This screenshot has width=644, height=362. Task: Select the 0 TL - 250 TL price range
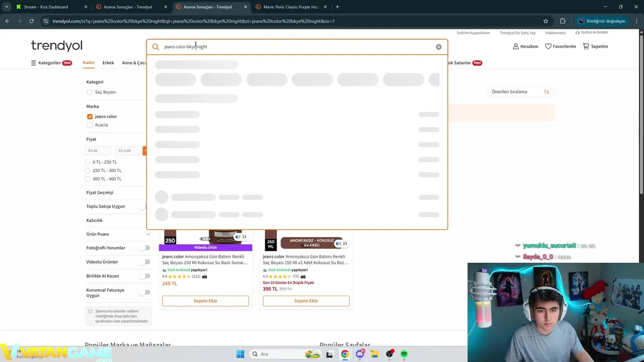click(x=88, y=162)
